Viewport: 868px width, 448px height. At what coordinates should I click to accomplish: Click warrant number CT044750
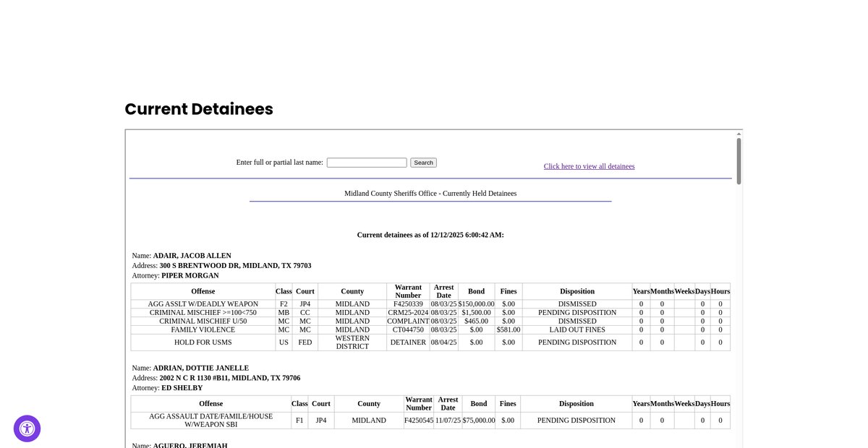pyautogui.click(x=408, y=329)
